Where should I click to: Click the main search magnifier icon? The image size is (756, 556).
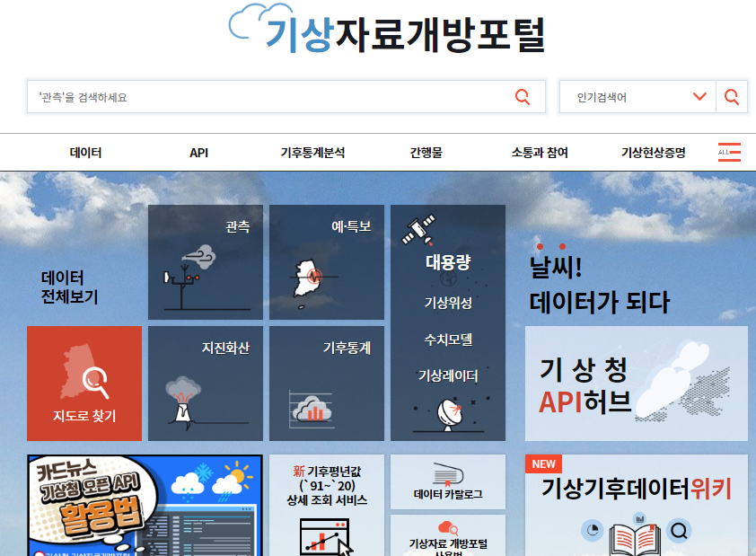(523, 97)
